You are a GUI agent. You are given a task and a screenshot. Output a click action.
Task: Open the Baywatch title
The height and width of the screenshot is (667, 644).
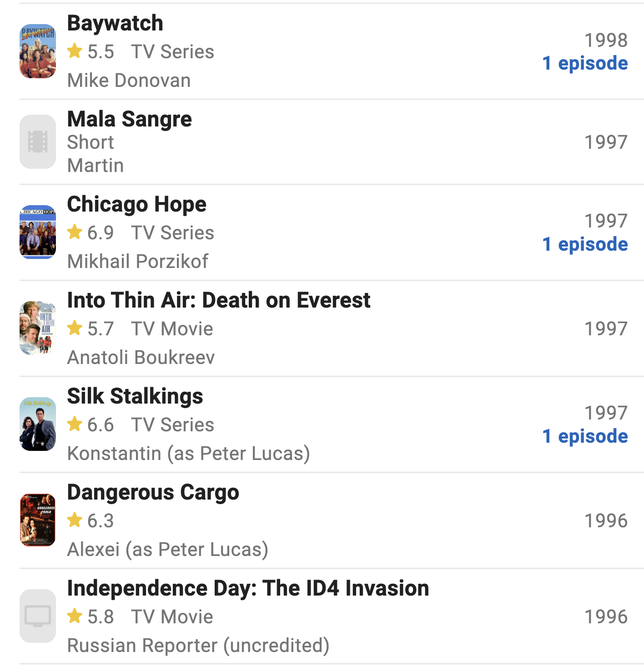115,23
